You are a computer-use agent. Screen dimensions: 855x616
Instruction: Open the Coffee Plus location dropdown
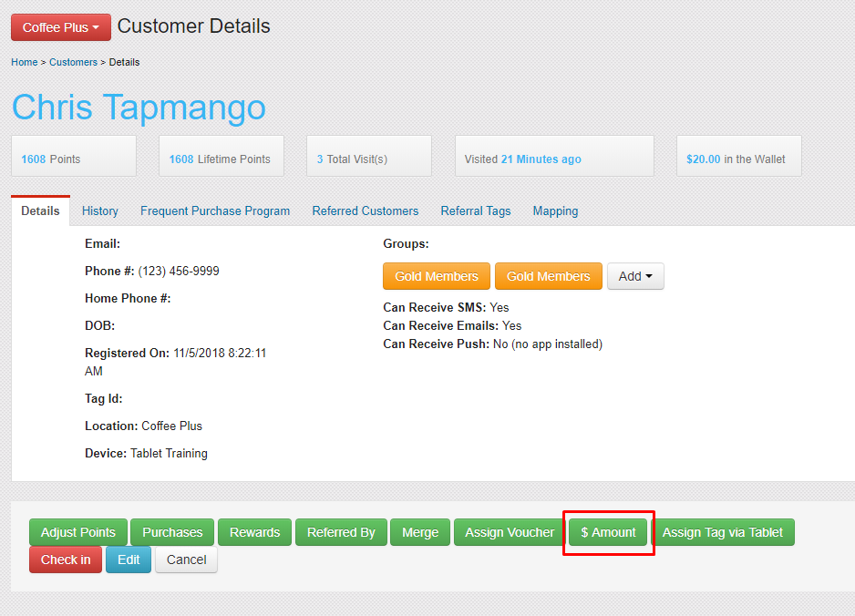60,27
